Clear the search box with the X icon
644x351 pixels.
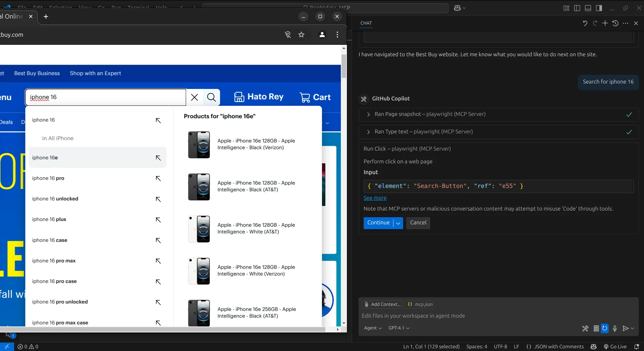pyautogui.click(x=194, y=97)
